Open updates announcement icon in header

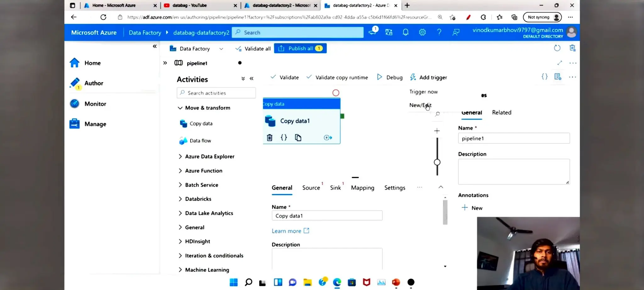point(373,31)
